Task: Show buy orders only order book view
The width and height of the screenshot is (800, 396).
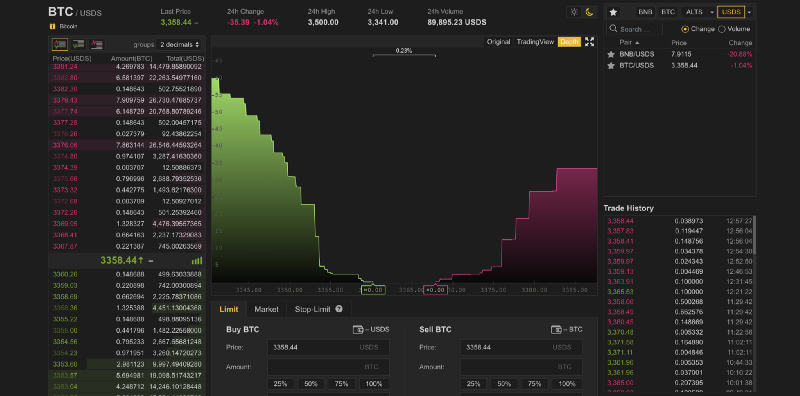Action: [x=78, y=44]
